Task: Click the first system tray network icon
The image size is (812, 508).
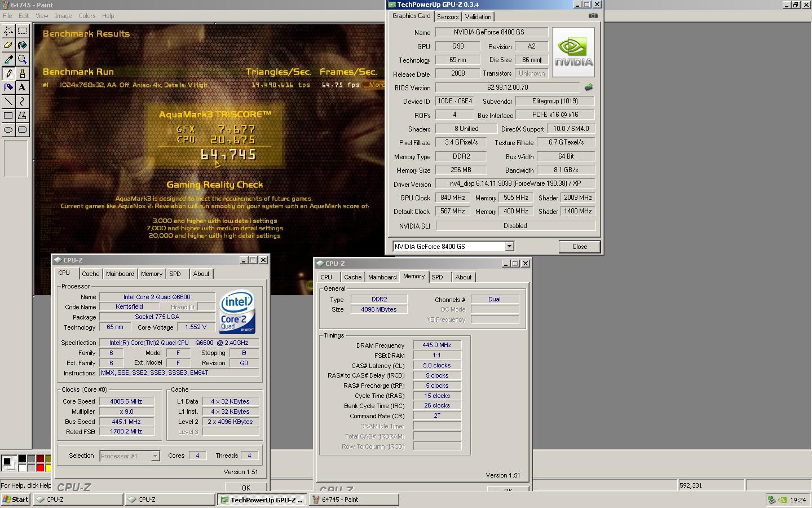Action: (771, 500)
